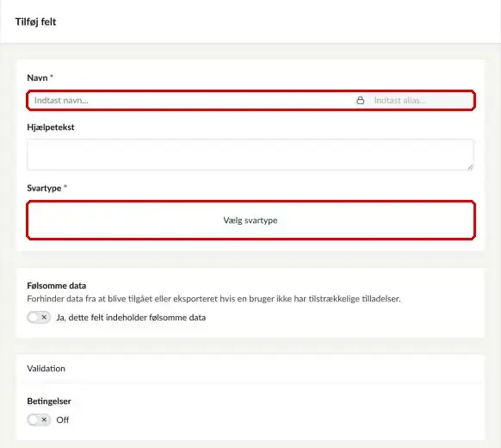This screenshot has height=448, width=501.
Task: Turn on the Betingelser toggle
Action: 39,420
